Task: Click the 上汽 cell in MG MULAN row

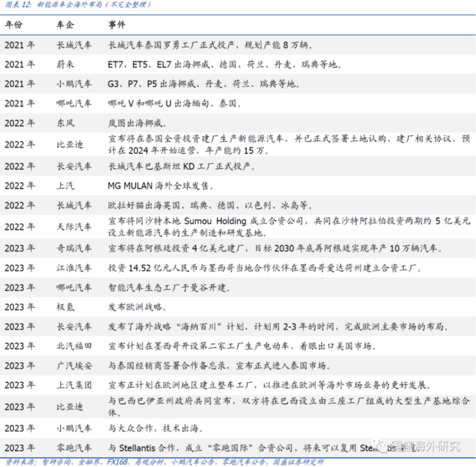Action: [x=65, y=185]
